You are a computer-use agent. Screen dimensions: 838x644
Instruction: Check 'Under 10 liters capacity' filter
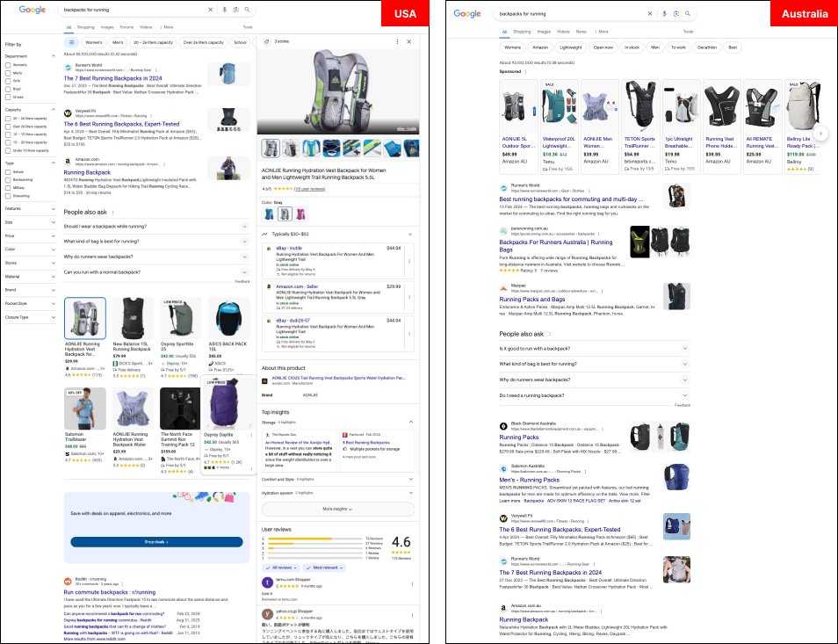(8, 151)
